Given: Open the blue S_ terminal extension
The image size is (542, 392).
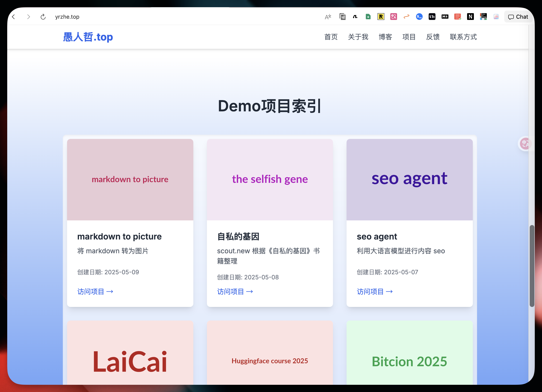Looking at the screenshot, I should [x=419, y=17].
